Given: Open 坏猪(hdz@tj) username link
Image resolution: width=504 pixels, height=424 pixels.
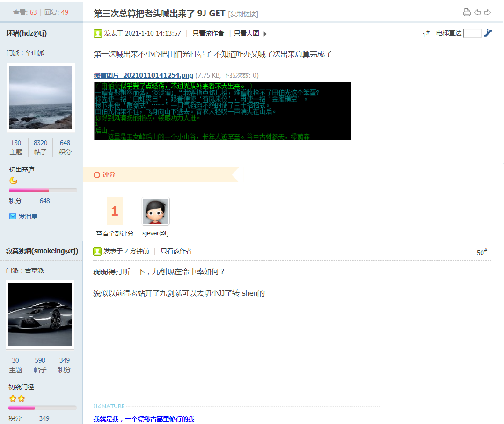Looking at the screenshot, I should pyautogui.click(x=27, y=33).
